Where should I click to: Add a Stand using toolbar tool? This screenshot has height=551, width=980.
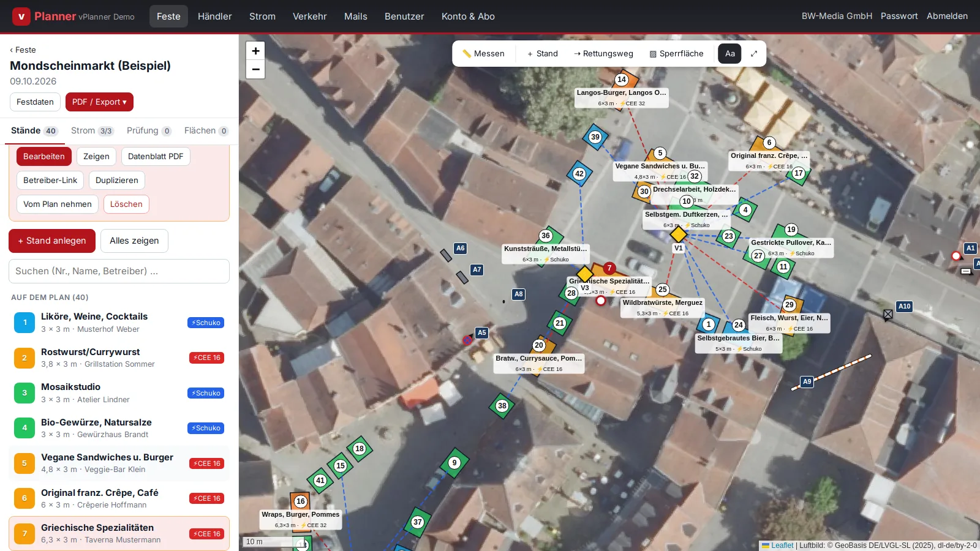[542, 54]
